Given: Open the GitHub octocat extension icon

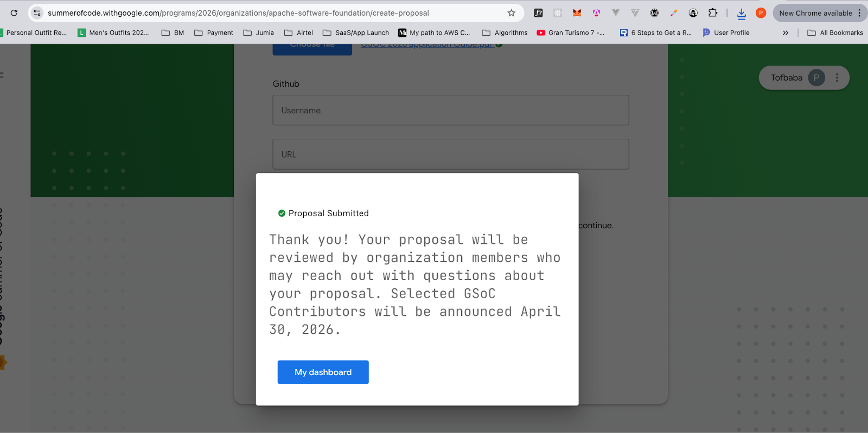Looking at the screenshot, I should 693,13.
